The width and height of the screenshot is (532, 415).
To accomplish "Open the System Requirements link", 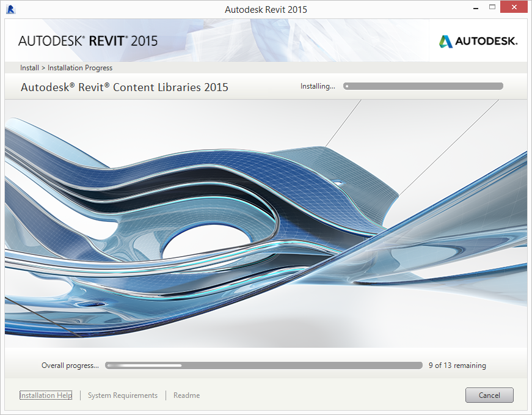I will (123, 395).
